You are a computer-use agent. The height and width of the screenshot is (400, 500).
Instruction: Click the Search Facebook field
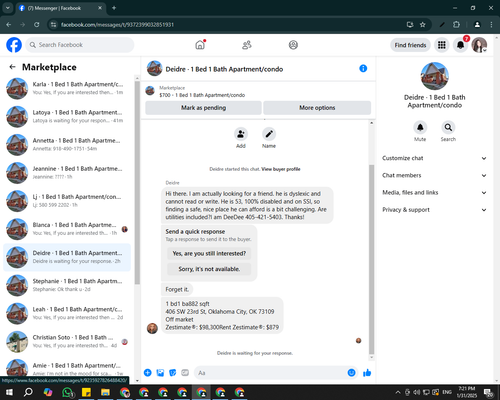(x=80, y=45)
